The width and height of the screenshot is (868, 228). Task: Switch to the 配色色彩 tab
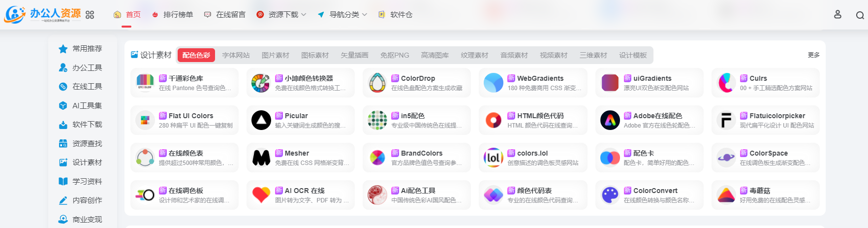[196, 55]
